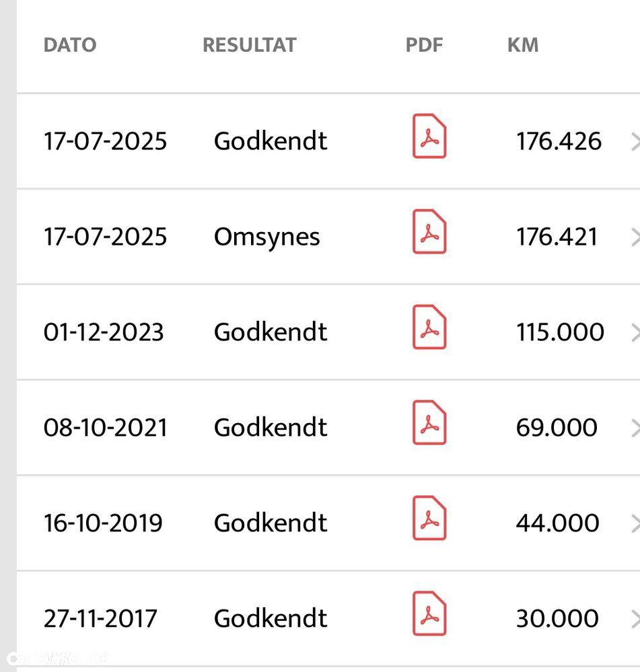Expand the 176.426 km row chevron

635,141
